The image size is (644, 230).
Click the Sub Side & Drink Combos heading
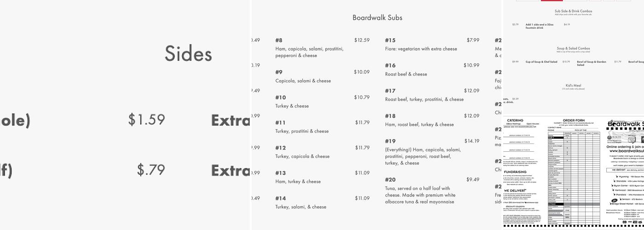(573, 11)
